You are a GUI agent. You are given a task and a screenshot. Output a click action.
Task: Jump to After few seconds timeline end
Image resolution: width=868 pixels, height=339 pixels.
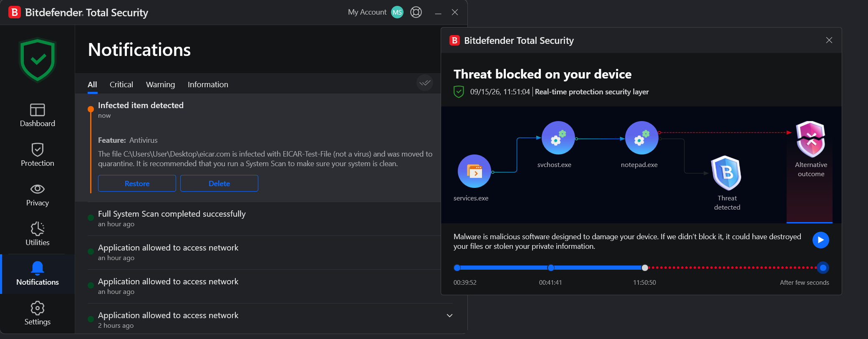point(823,268)
